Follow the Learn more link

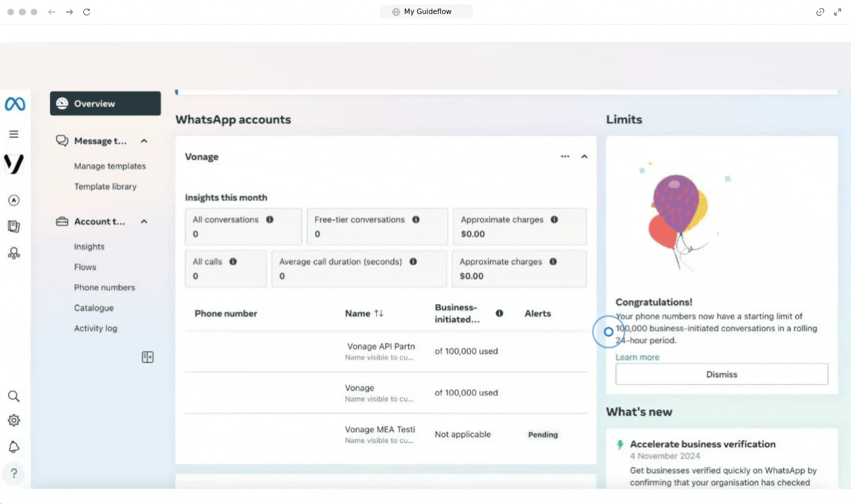tap(637, 357)
